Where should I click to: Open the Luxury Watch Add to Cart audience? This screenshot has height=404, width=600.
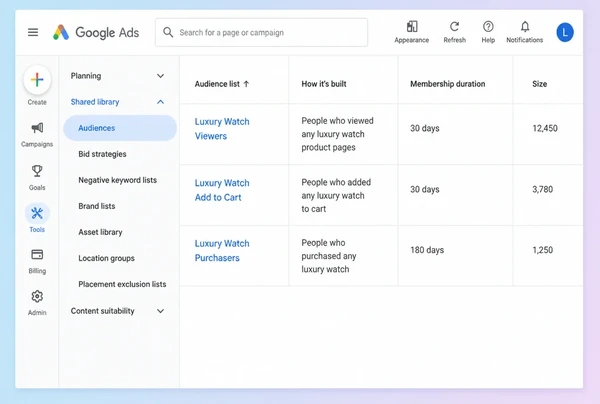222,190
